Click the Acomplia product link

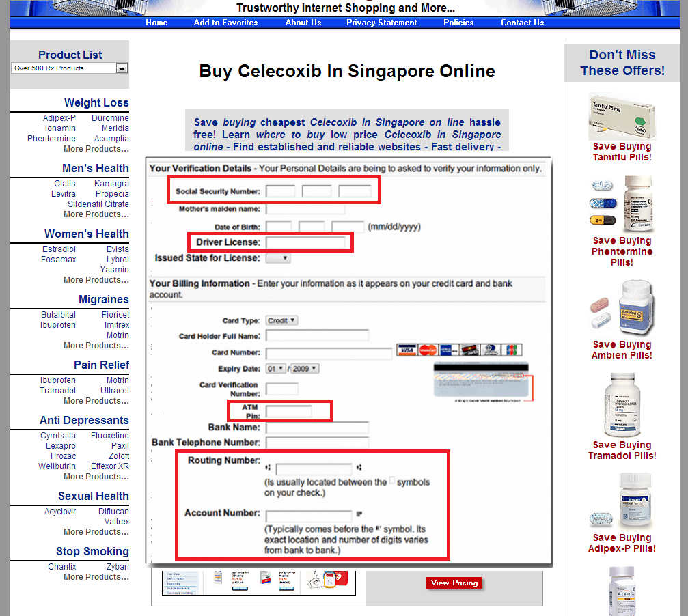[x=111, y=139]
